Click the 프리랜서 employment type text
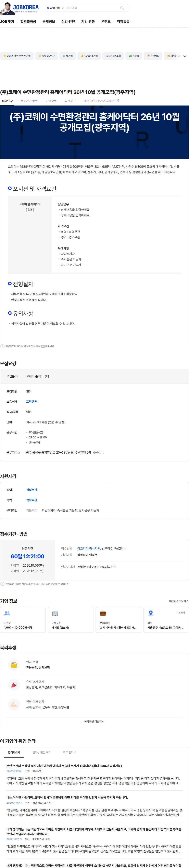189x868 pixels. coord(32,402)
